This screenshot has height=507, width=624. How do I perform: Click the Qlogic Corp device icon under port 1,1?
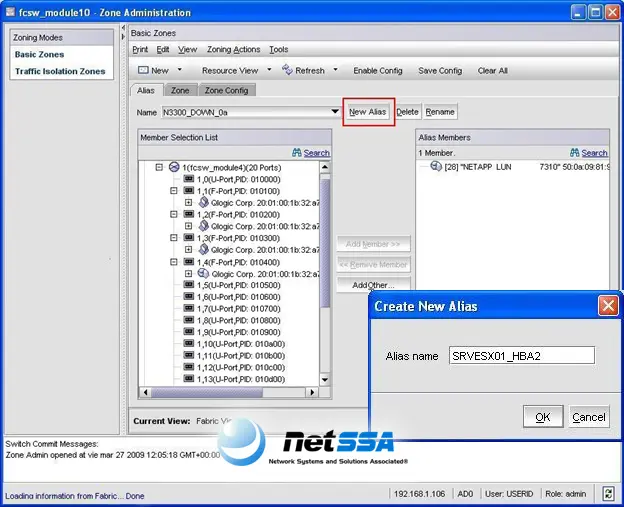coord(203,203)
